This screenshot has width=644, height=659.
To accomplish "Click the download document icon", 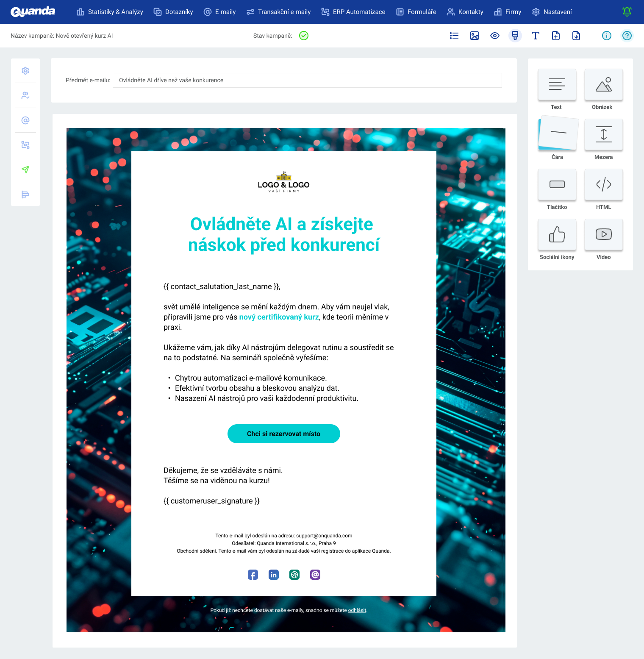I will click(x=576, y=36).
